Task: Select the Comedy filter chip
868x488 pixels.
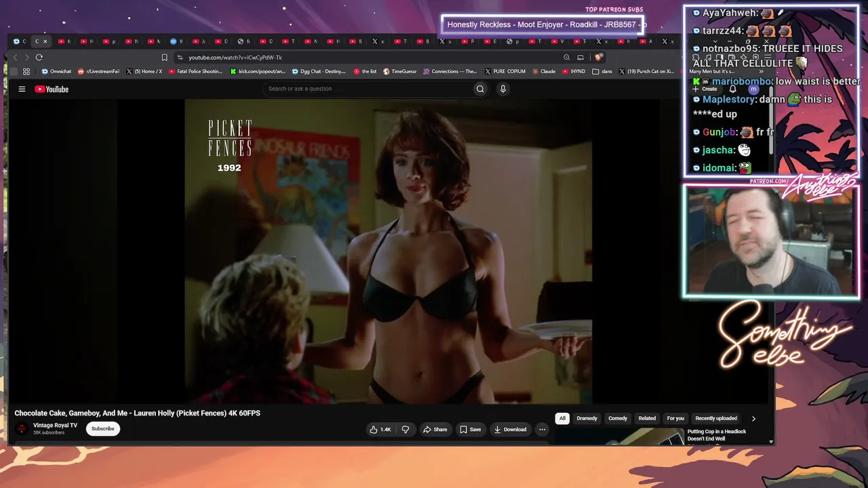Action: pyautogui.click(x=618, y=418)
